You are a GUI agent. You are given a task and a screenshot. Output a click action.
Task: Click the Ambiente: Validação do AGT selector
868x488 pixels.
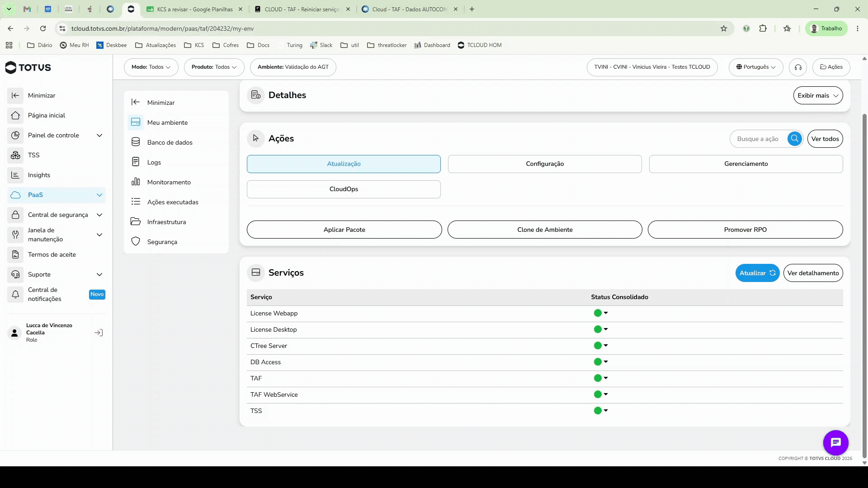pos(293,67)
